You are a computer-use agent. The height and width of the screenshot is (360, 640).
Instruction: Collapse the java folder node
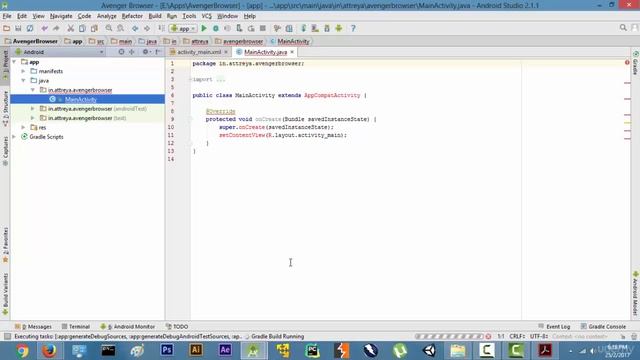[x=24, y=81]
